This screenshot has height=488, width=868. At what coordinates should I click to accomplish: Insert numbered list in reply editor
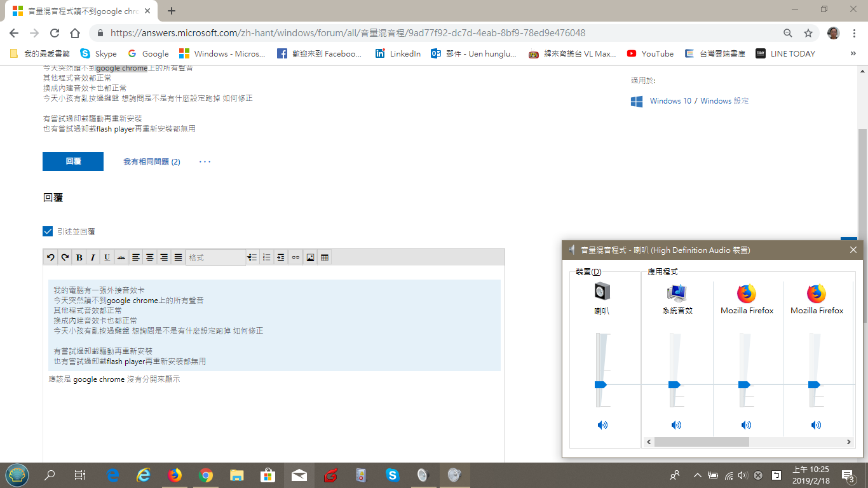click(267, 257)
